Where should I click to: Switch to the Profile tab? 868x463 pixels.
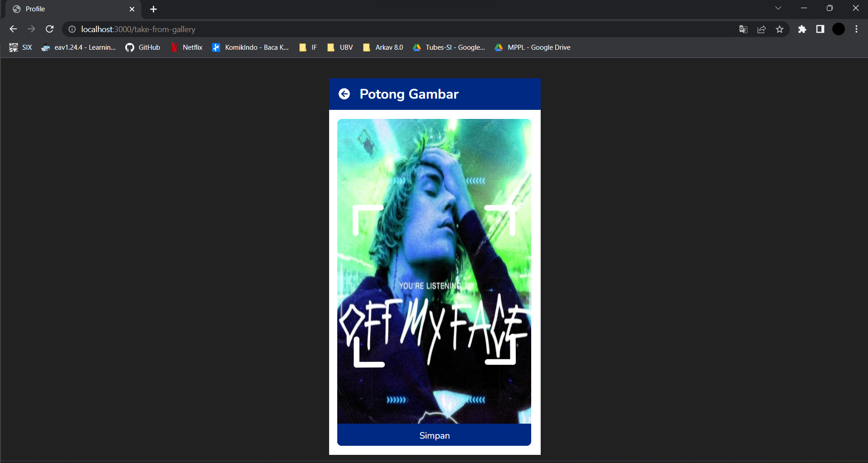[x=73, y=9]
